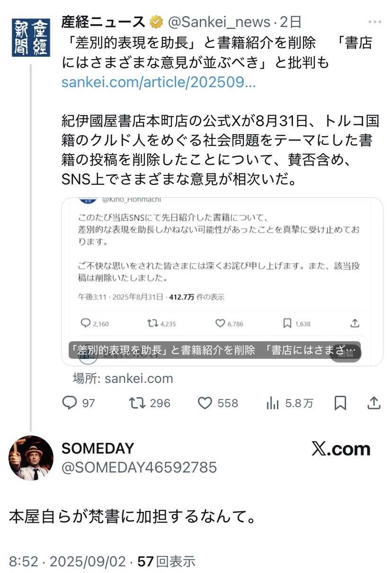Repost the Sankei News tweet
Viewport: 392px width, 573px height.
[137, 403]
